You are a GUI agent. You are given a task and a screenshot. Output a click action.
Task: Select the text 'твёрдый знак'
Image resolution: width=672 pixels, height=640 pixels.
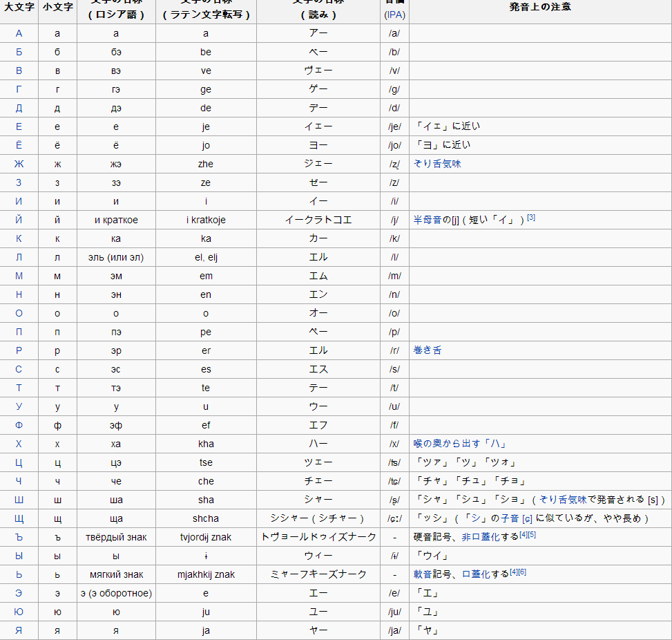116,537
